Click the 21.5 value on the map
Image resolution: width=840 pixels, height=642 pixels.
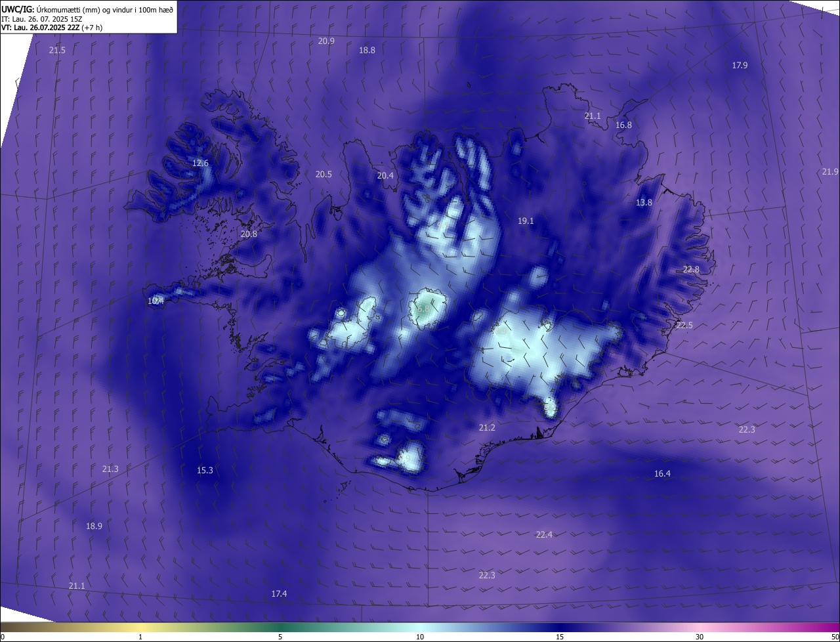point(57,51)
